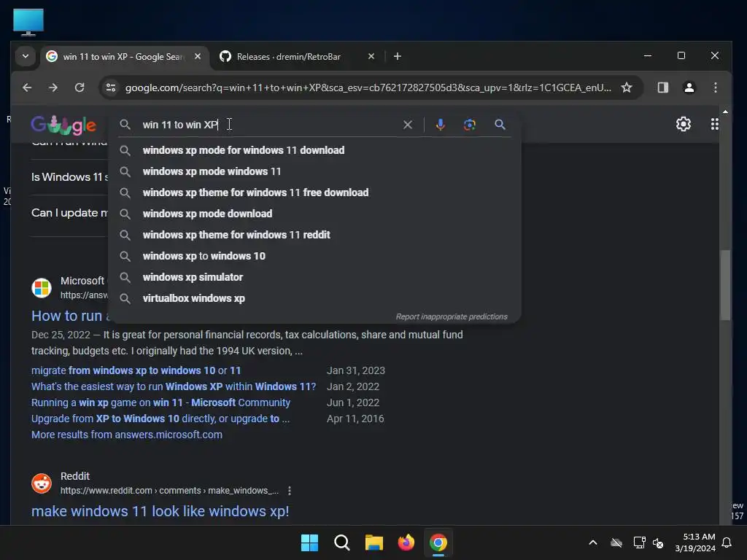Click Report inappropriate predictions
747x560 pixels.
pos(451,316)
